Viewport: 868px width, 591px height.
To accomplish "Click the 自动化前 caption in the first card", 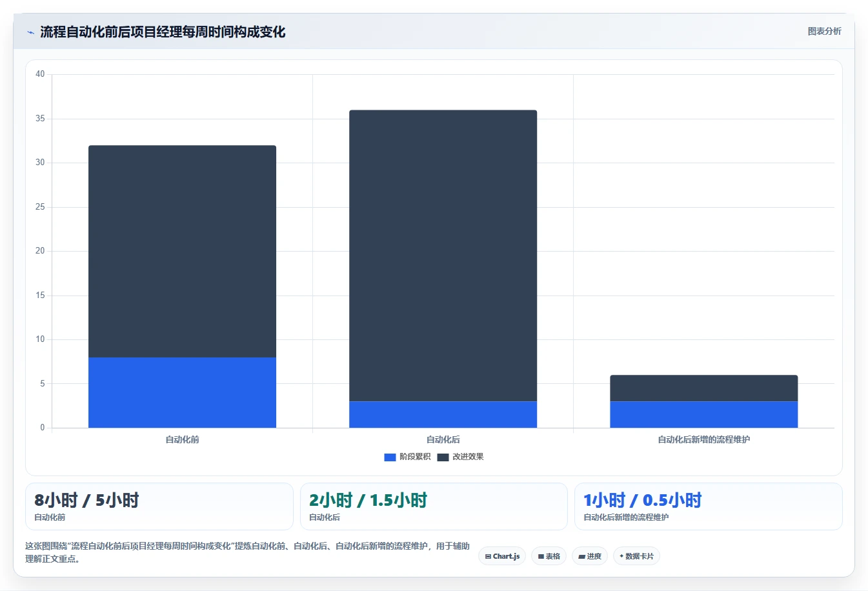I will 50,517.
